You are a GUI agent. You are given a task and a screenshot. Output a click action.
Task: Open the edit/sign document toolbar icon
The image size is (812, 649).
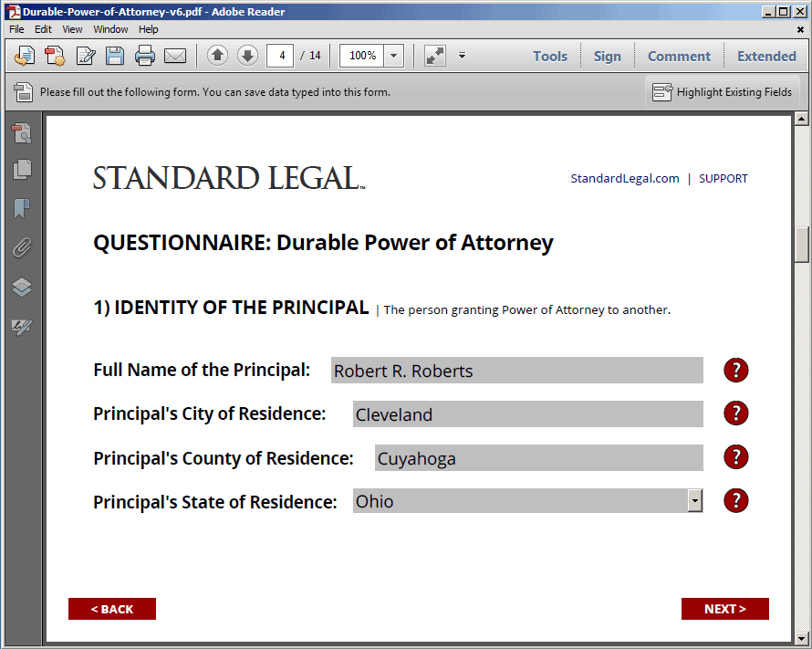tap(85, 56)
